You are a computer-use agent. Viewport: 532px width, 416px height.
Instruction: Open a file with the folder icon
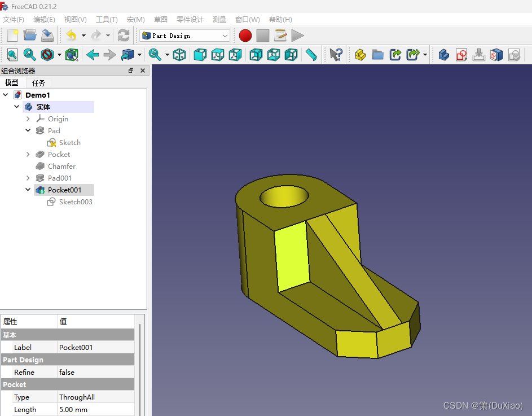[30, 36]
